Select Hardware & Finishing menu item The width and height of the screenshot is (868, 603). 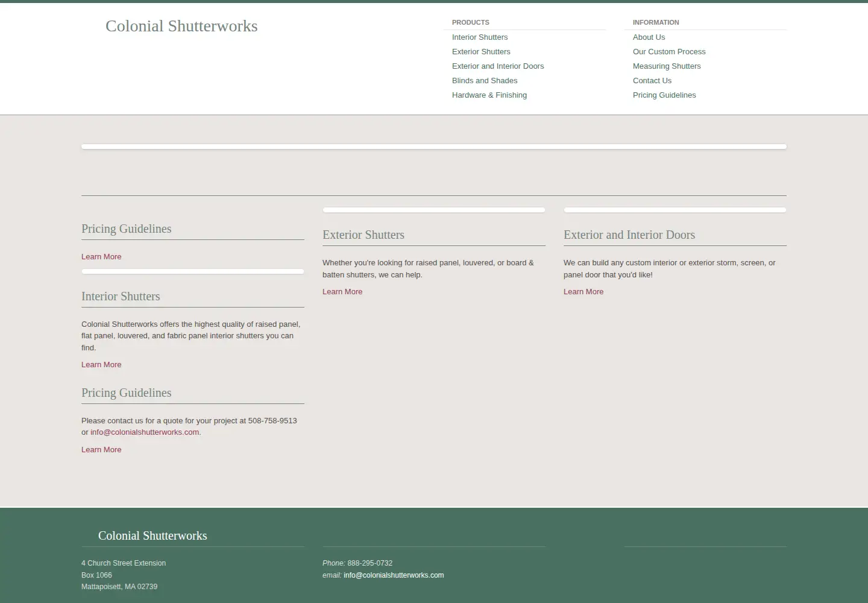pyautogui.click(x=489, y=95)
